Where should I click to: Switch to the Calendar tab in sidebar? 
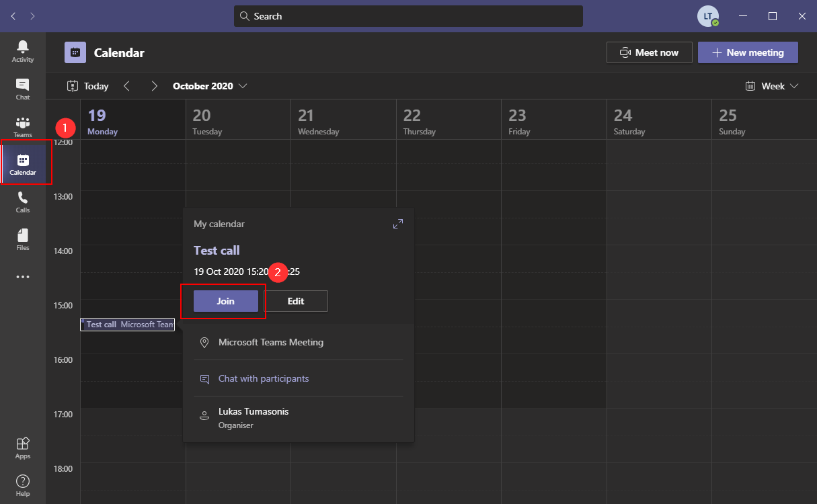click(x=23, y=164)
